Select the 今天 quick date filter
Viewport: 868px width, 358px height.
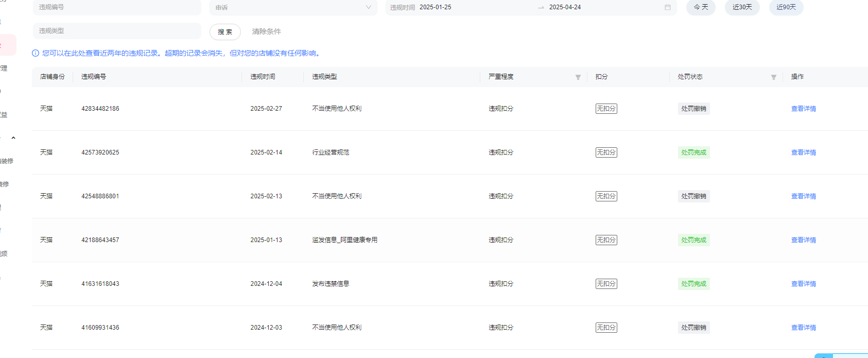pos(701,7)
